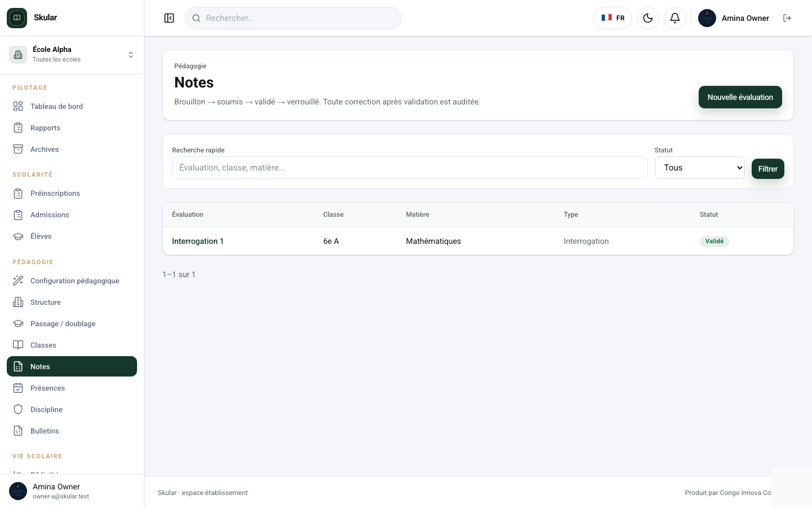Click the 1–1 sur 1 pagination text
812x508 pixels.
coord(179,274)
